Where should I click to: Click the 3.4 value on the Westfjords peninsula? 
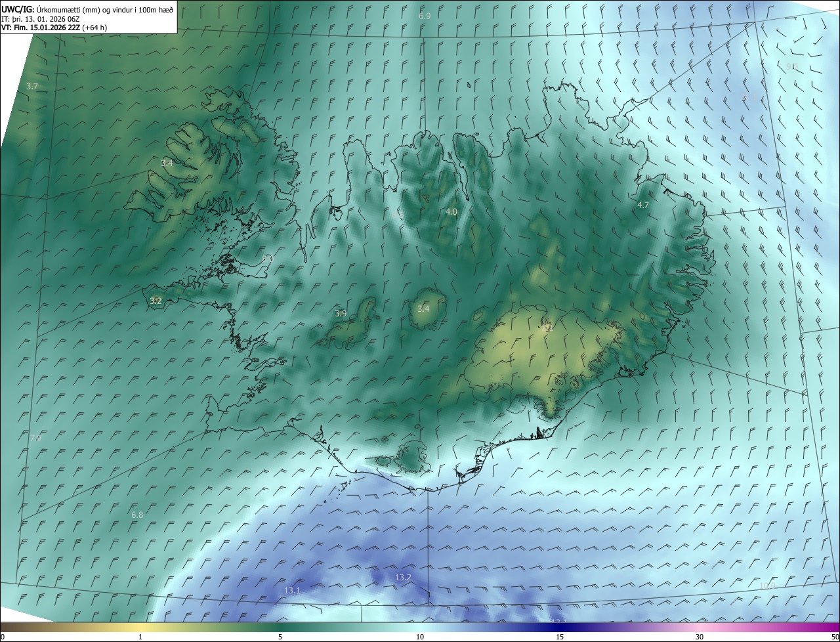point(167,163)
